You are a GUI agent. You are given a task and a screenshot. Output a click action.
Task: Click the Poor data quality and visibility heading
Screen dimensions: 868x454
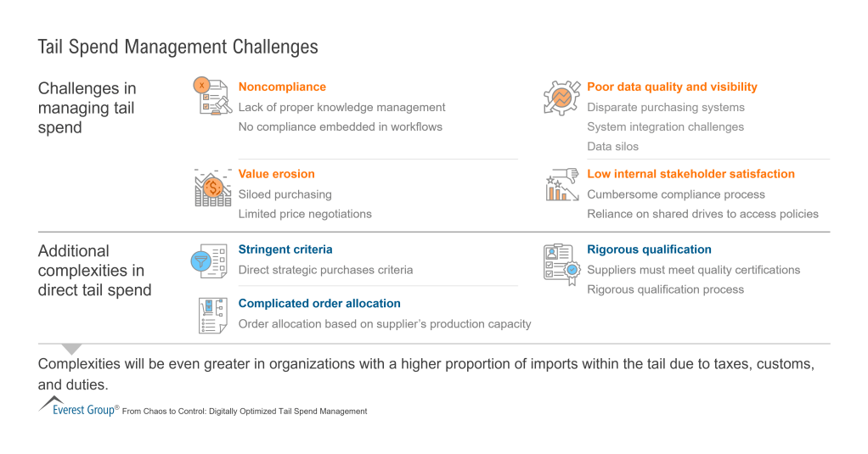click(x=672, y=87)
